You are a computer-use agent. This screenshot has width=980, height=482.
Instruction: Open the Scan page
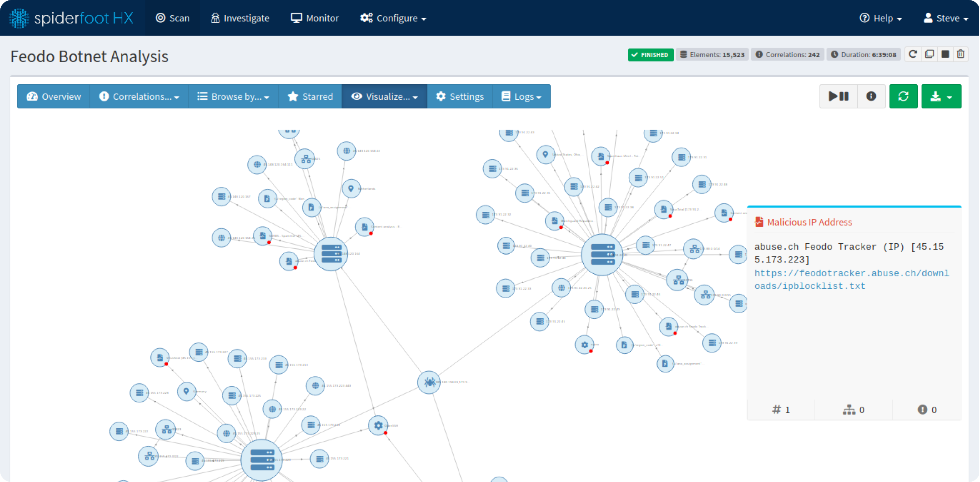click(x=172, y=18)
